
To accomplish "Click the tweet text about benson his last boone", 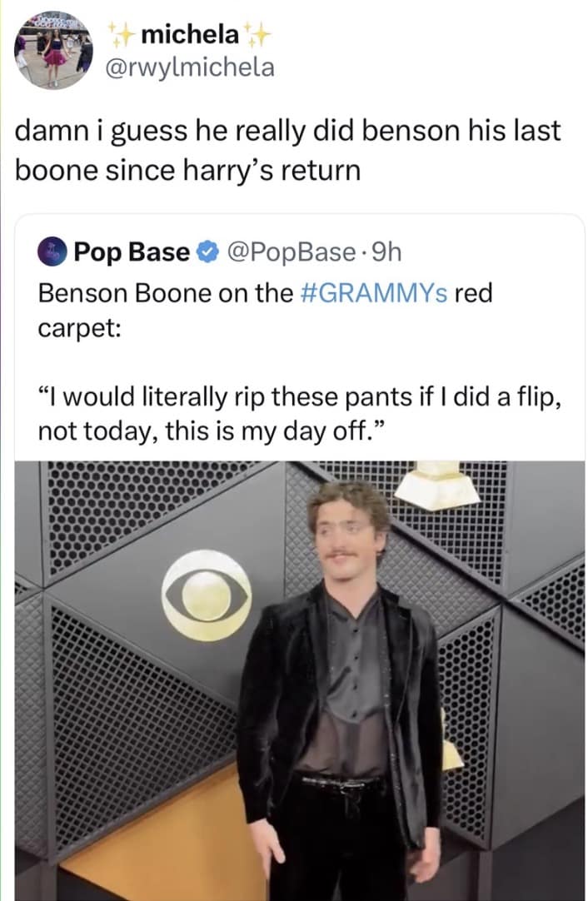I will tap(287, 151).
